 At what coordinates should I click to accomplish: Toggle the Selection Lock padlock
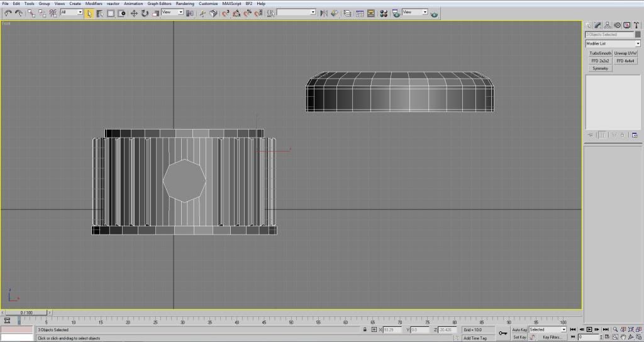point(365,329)
